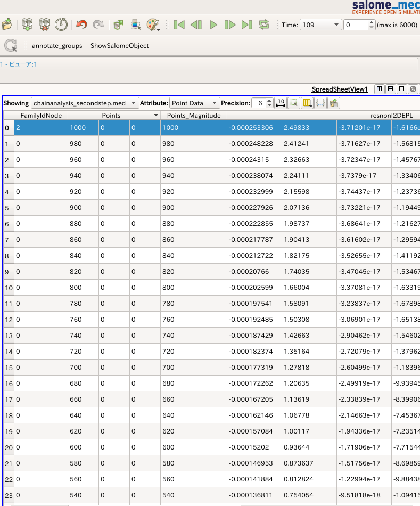
Task: Click FamilyIdNode cell with value 2
Action: click(x=41, y=128)
